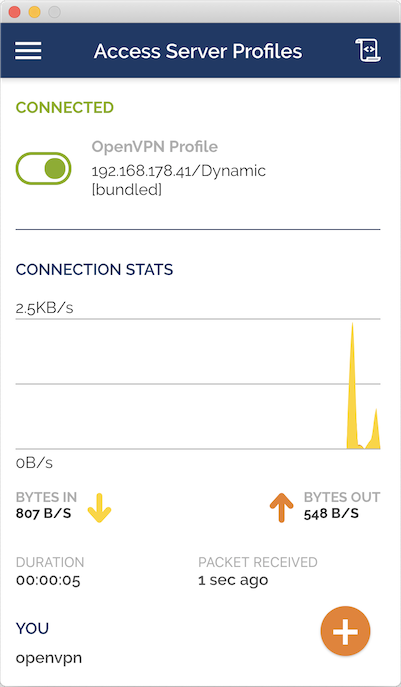Click the 548 B/S bytes out value
401x687 pixels.
tap(331, 513)
